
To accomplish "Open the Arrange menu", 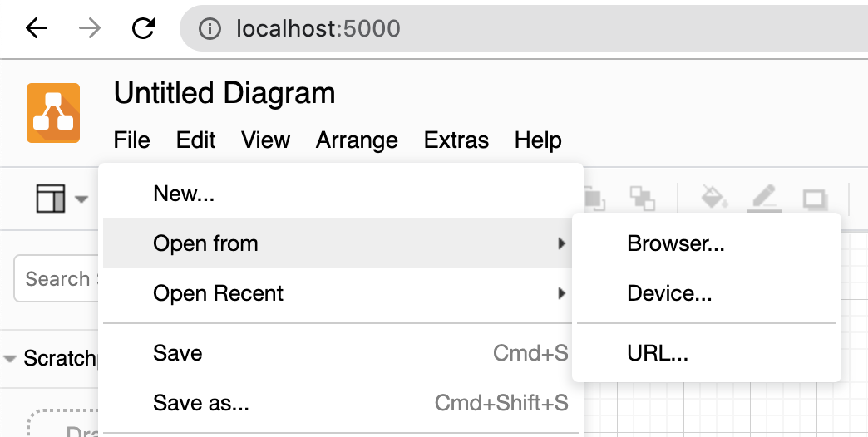I will pos(357,140).
